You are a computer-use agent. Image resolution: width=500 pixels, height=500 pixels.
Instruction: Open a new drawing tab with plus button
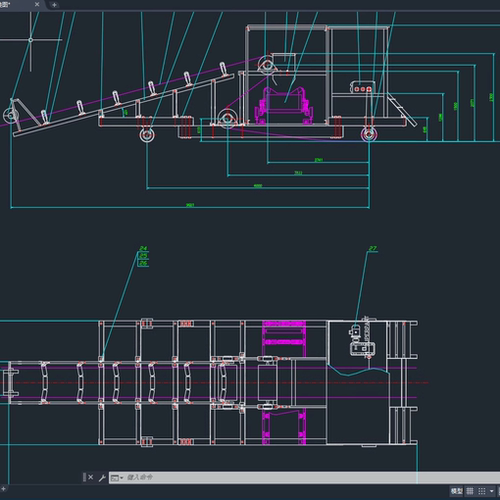(54, 5)
